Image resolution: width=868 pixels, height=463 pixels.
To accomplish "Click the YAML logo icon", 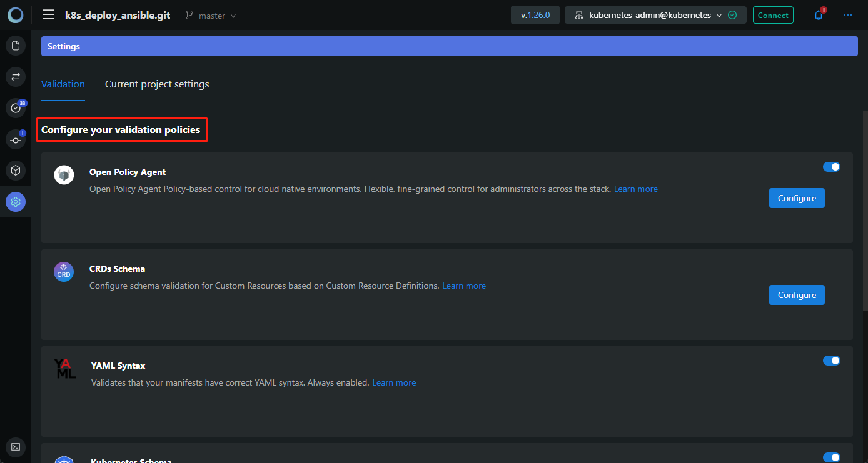I will click(x=64, y=369).
